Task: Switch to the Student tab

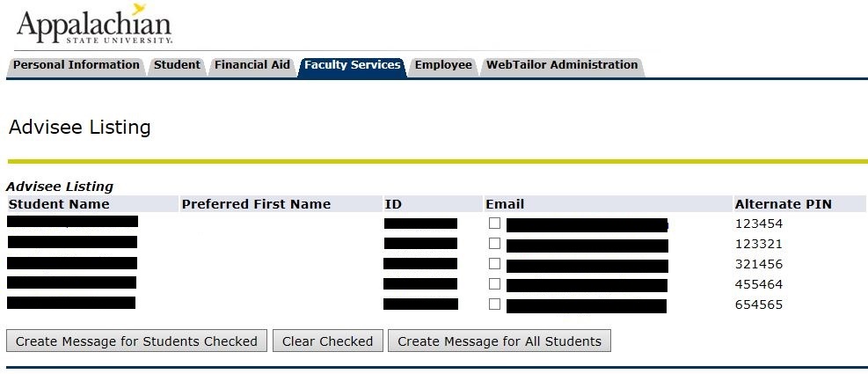Action: [x=177, y=65]
